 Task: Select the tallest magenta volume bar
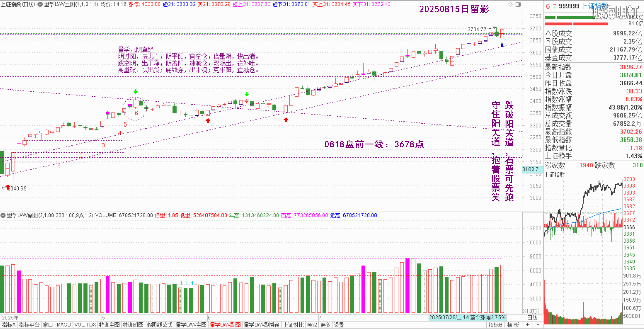408,285
